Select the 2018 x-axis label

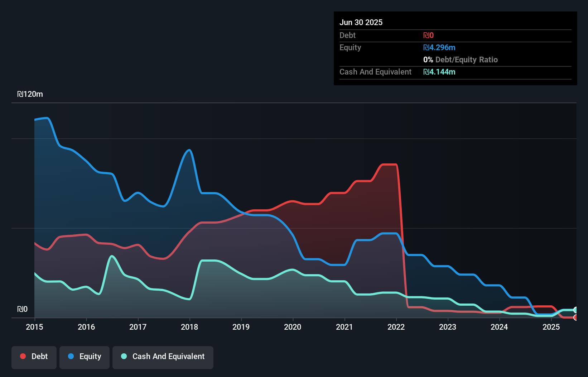(189, 327)
